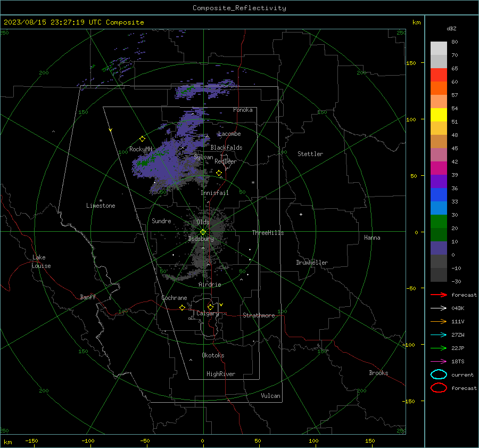Click the red forecast arrow in legend
Viewport: 479px width, 448px height.
(x=439, y=295)
